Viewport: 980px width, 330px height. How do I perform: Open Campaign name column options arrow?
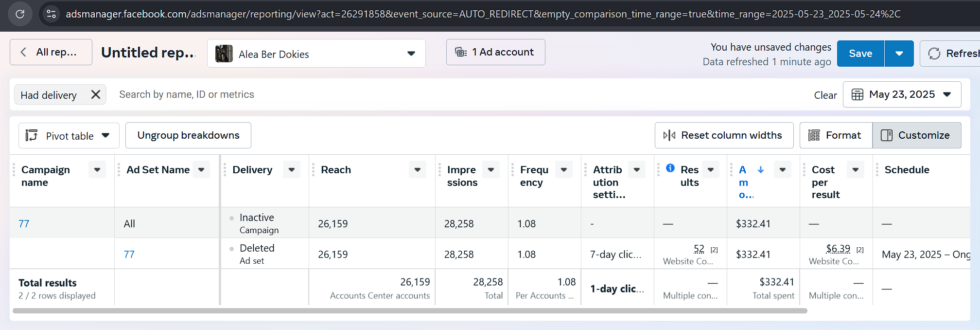(97, 170)
